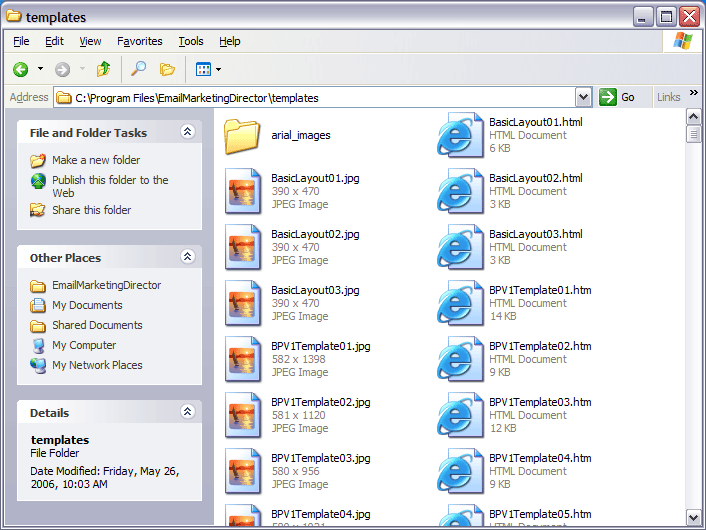Click the Up one level folder icon
This screenshot has width=706, height=530.
(x=104, y=69)
